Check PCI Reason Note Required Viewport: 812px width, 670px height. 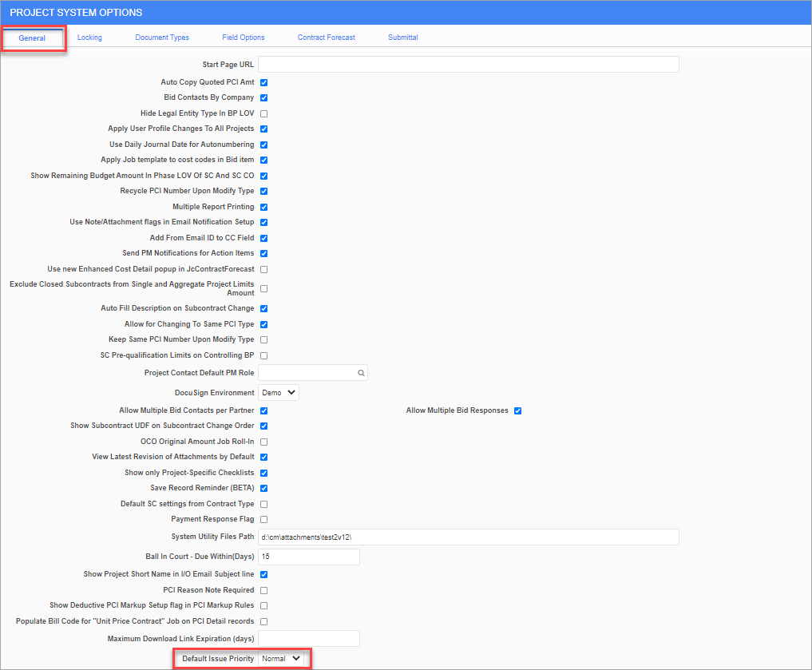[264, 590]
